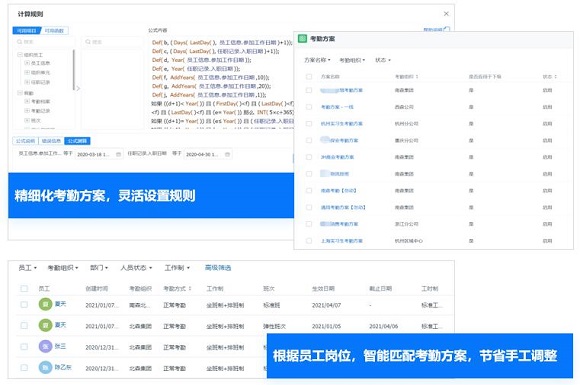
Task: Tick the checkbox for 上海实习生考勤方案 row
Action: (x=309, y=241)
